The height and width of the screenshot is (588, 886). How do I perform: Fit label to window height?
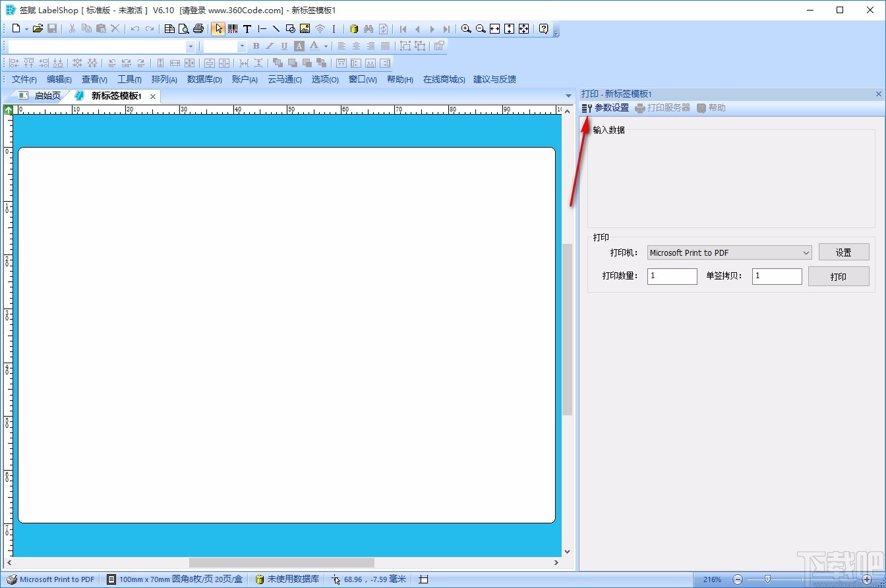tap(509, 29)
